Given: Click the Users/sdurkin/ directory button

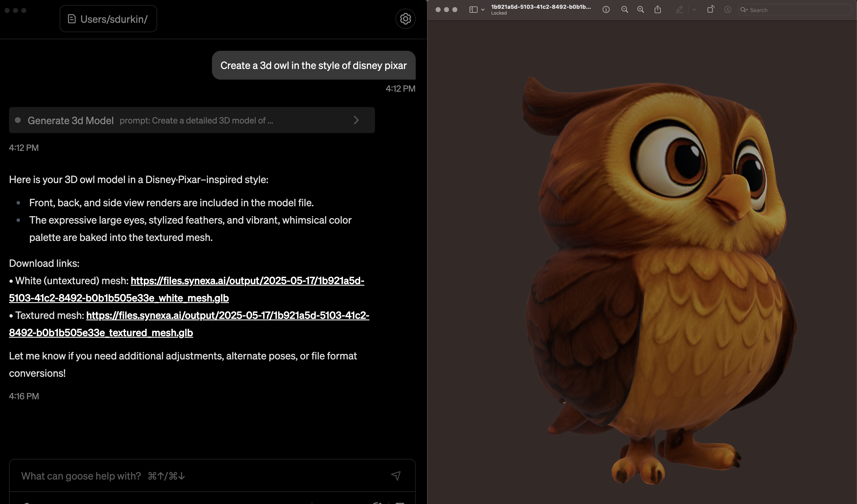Looking at the screenshot, I should (x=108, y=19).
